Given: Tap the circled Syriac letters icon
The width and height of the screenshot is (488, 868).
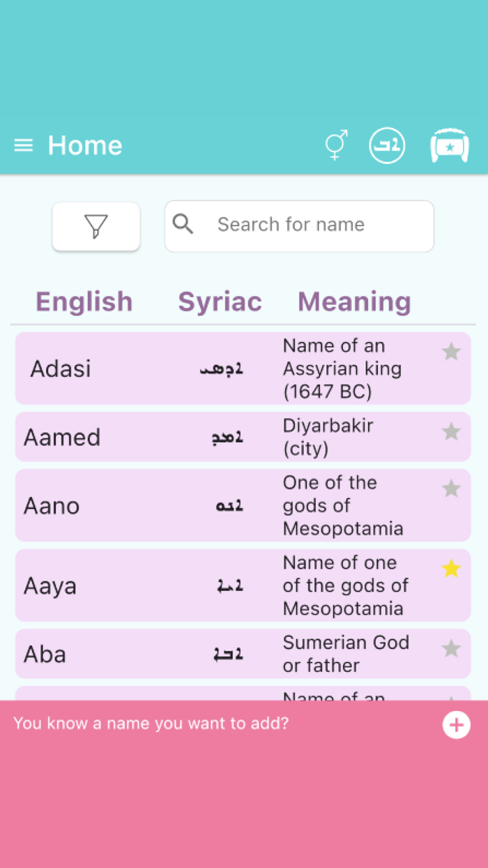Looking at the screenshot, I should [387, 146].
